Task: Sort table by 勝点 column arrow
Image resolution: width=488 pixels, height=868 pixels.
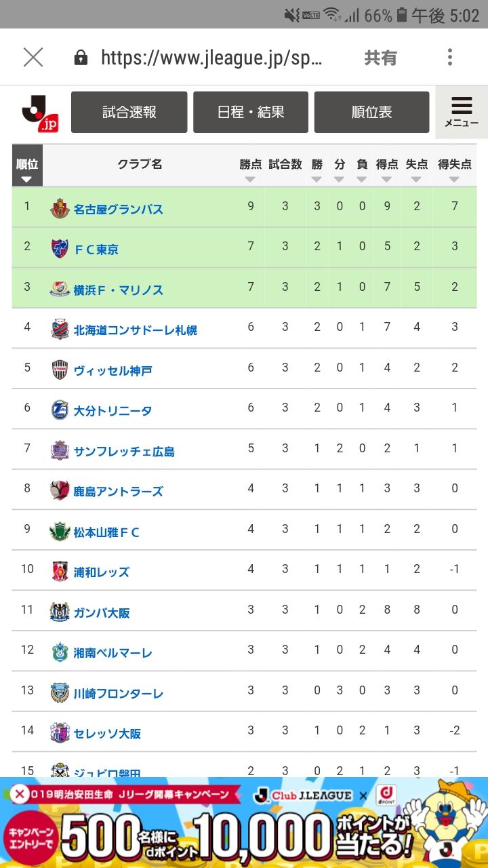Action: tap(250, 179)
